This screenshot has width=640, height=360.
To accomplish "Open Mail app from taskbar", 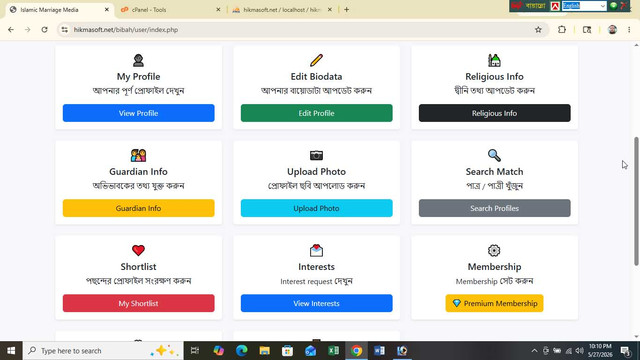I will 310,351.
